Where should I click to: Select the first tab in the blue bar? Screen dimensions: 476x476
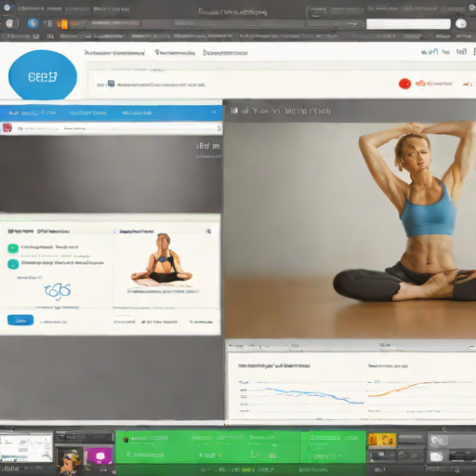33,112
